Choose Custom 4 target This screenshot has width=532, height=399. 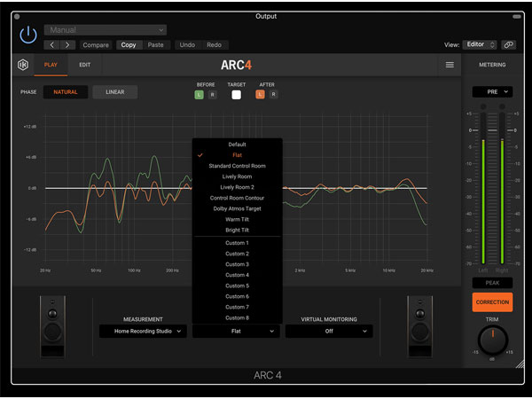coord(237,275)
